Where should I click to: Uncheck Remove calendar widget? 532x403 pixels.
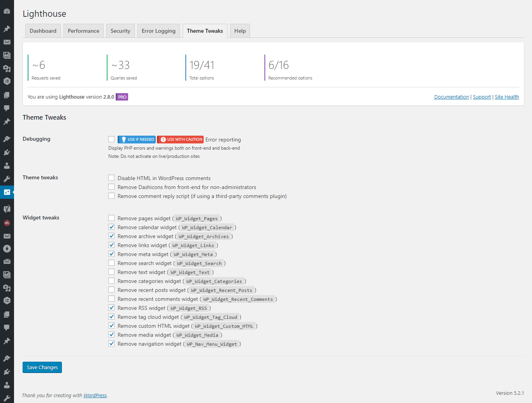(111, 227)
